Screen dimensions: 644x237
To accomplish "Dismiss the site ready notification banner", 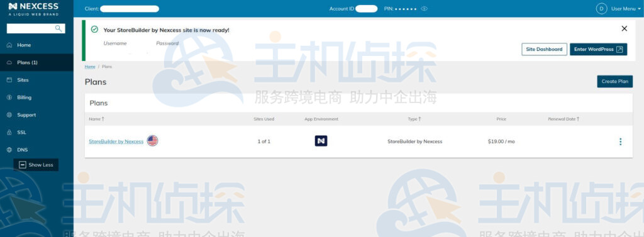I will click(x=625, y=28).
